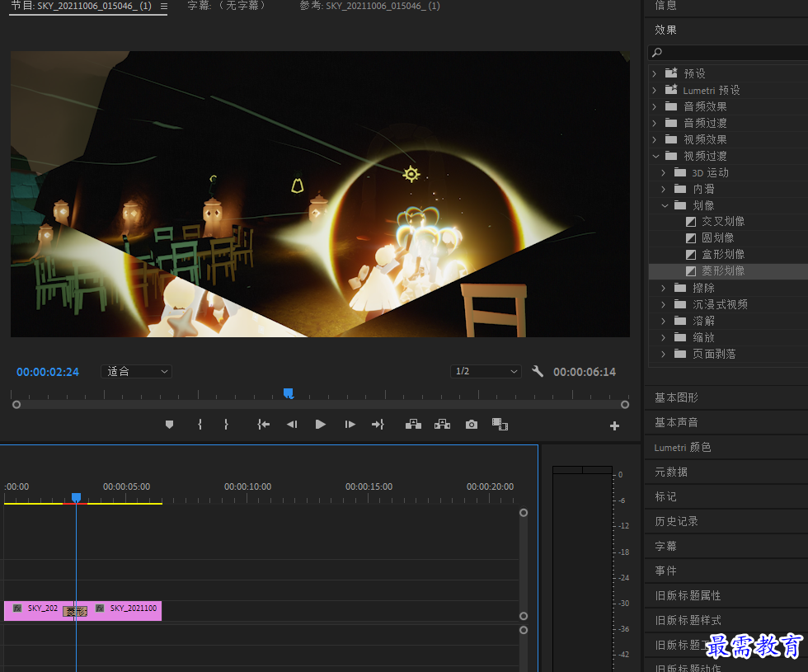Expand the 3D 运动 folder
The width and height of the screenshot is (808, 672).
pyautogui.click(x=664, y=172)
